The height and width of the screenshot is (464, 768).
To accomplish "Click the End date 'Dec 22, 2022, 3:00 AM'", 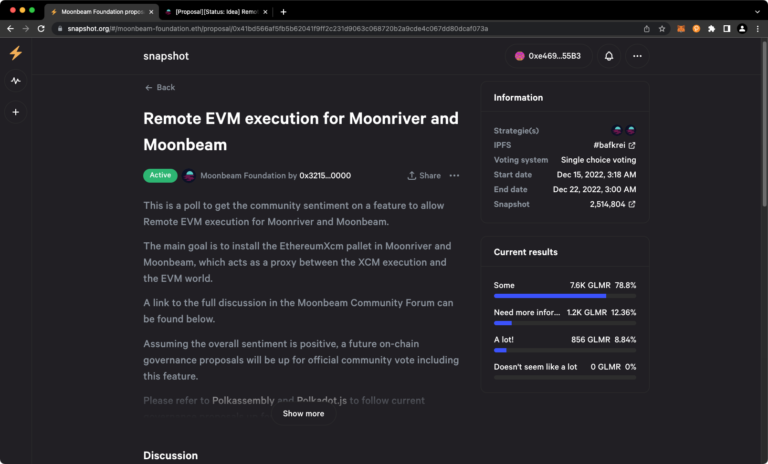I will 594,189.
